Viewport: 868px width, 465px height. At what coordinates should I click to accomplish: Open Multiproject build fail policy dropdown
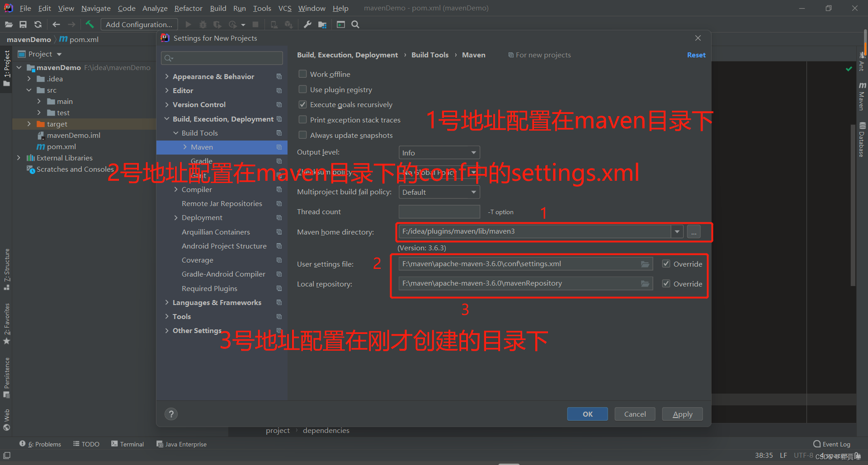point(439,192)
